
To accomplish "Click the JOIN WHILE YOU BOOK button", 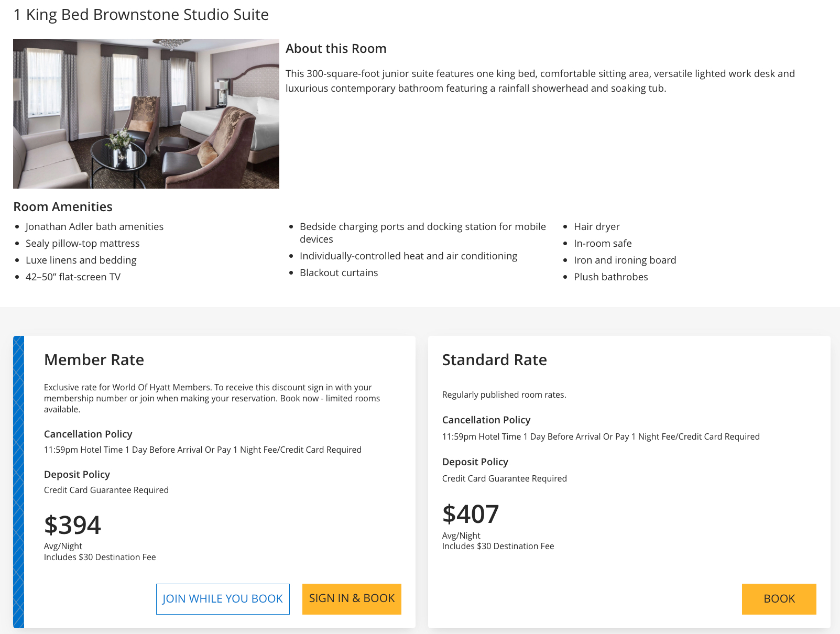I will point(223,599).
